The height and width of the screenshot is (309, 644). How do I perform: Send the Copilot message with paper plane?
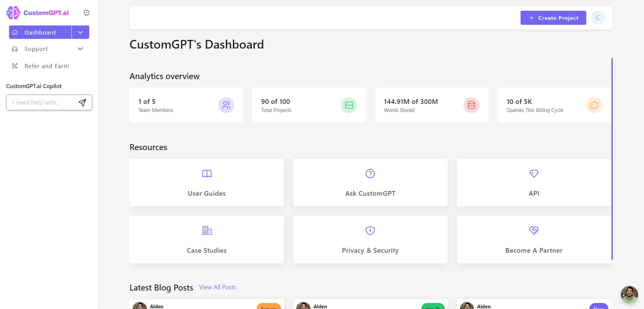[x=82, y=103]
